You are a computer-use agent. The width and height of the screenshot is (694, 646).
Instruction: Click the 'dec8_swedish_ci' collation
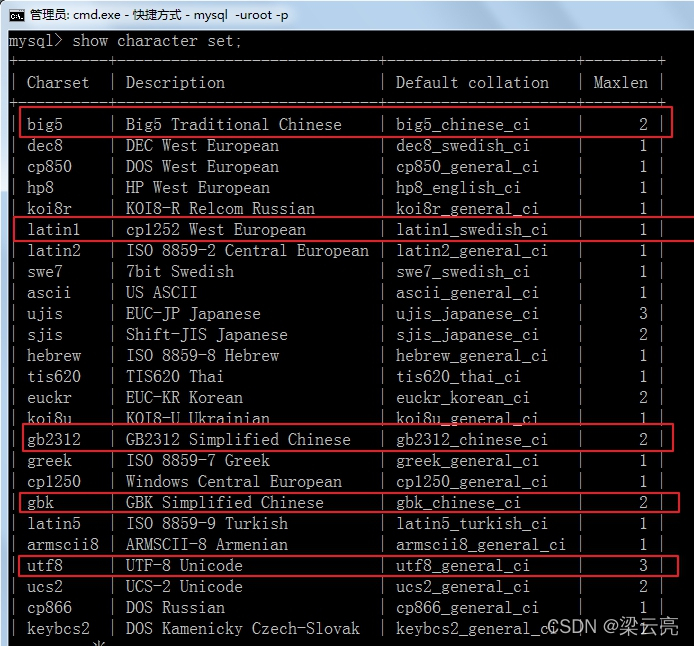click(463, 146)
